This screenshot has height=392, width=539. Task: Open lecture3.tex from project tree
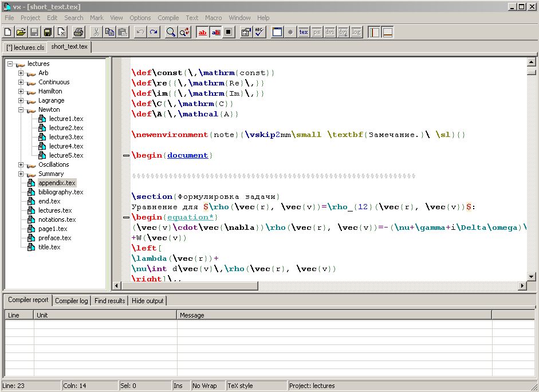pos(66,137)
